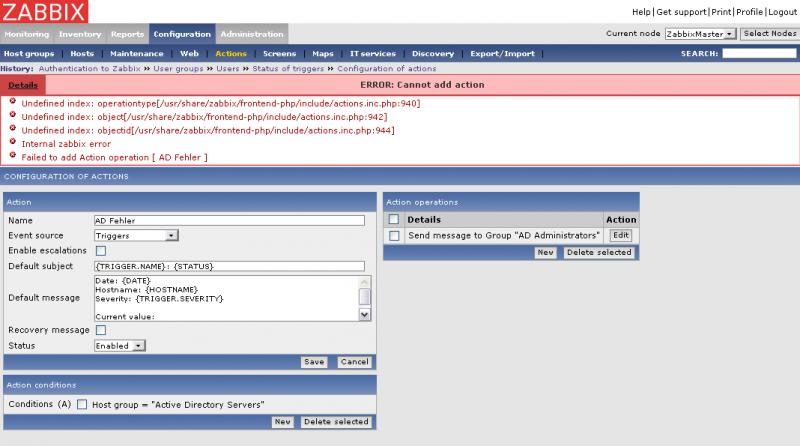Click 'Failed to add Action operation' error text

[x=114, y=157]
